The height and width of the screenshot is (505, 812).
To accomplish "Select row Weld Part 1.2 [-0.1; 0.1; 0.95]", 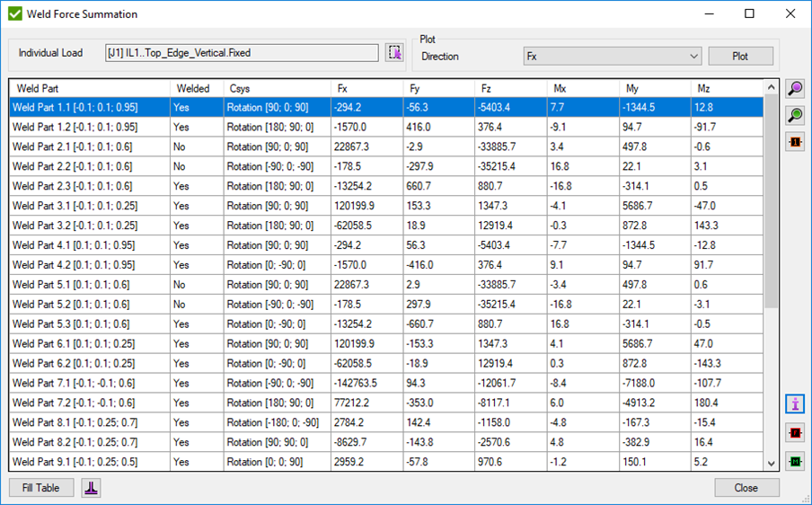I will point(386,127).
